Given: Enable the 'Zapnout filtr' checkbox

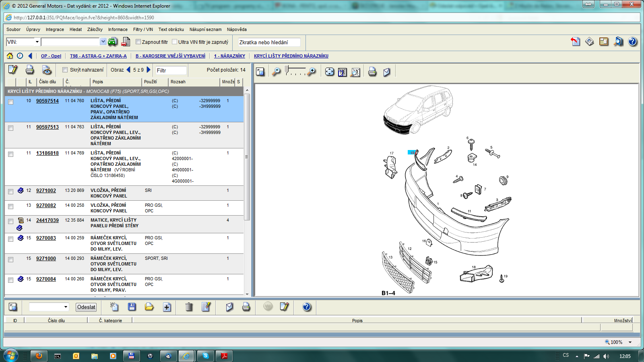Looking at the screenshot, I should pos(138,42).
